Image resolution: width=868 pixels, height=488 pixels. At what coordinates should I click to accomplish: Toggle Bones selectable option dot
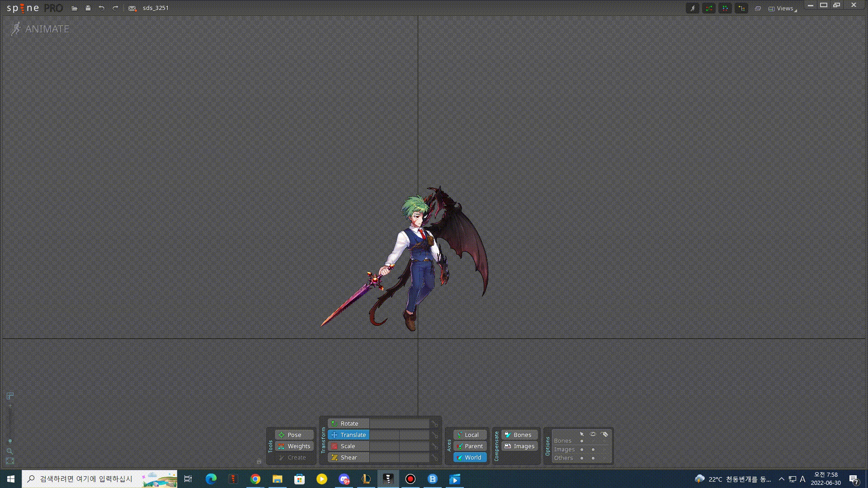point(582,441)
